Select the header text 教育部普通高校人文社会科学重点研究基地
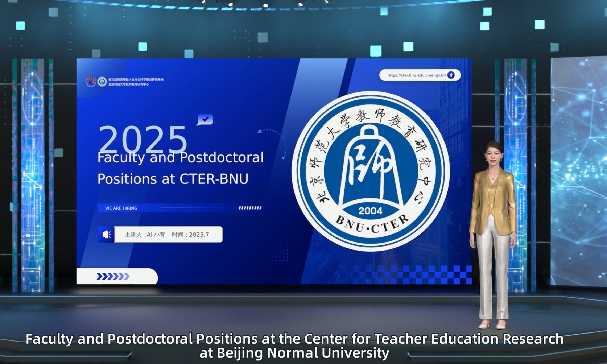607x364 pixels. click(136, 79)
